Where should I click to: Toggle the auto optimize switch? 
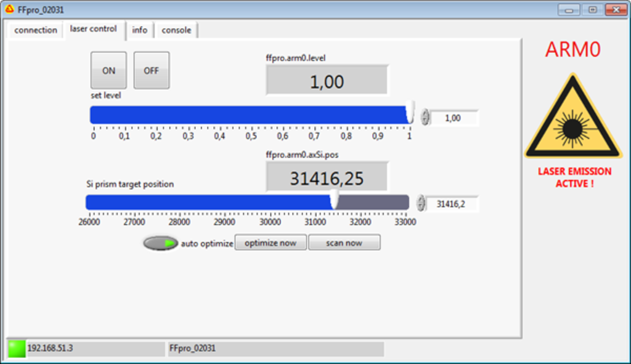click(x=160, y=243)
